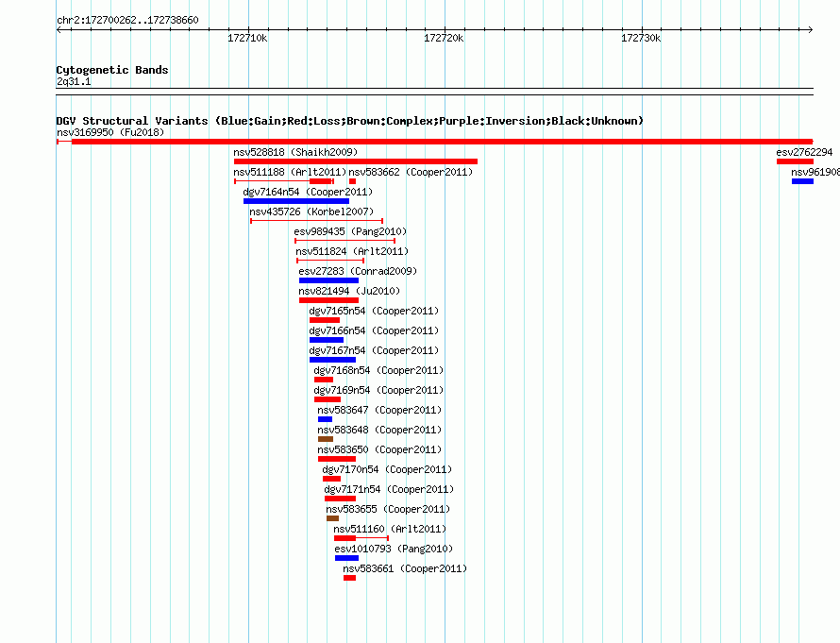Click the thin red nsv435726 line
The width and height of the screenshot is (840, 643).
pos(316,221)
